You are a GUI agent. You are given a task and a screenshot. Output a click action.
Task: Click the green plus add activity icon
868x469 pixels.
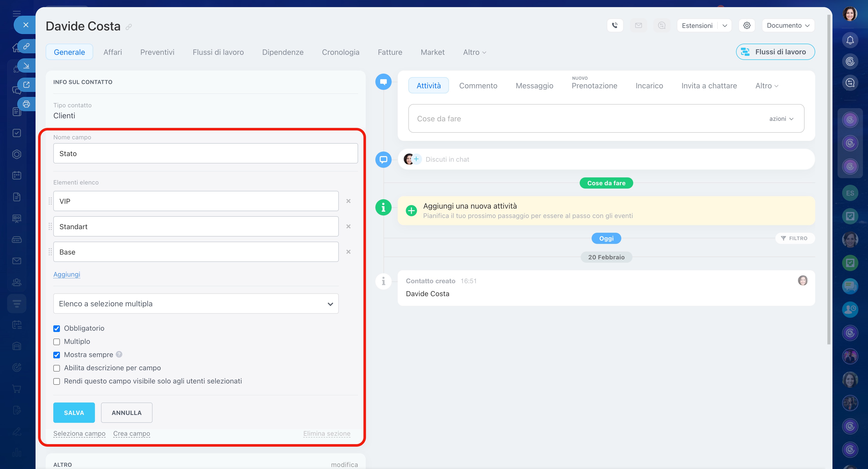coord(411,211)
